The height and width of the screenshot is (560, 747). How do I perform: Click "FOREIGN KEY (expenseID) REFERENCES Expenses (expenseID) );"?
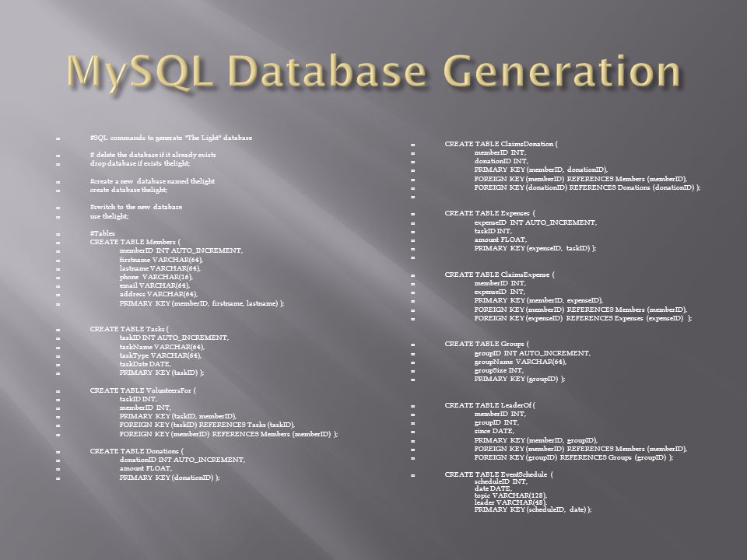[584, 318]
